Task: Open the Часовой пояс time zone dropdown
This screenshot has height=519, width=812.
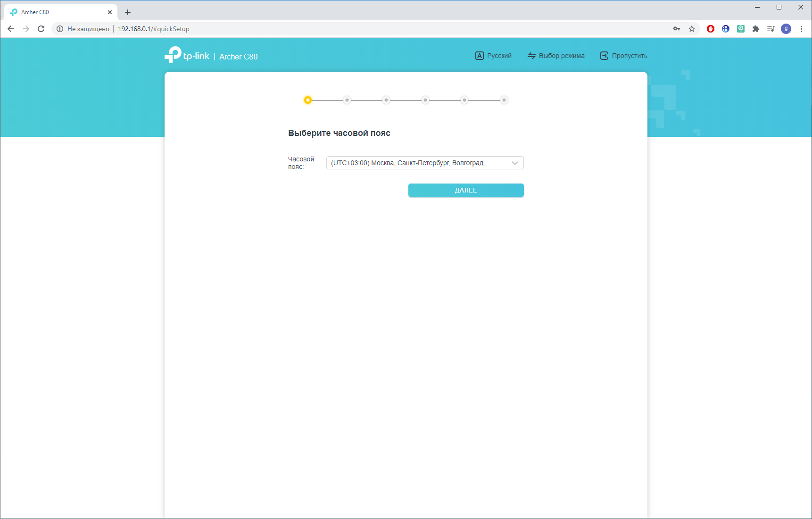Action: [x=425, y=163]
